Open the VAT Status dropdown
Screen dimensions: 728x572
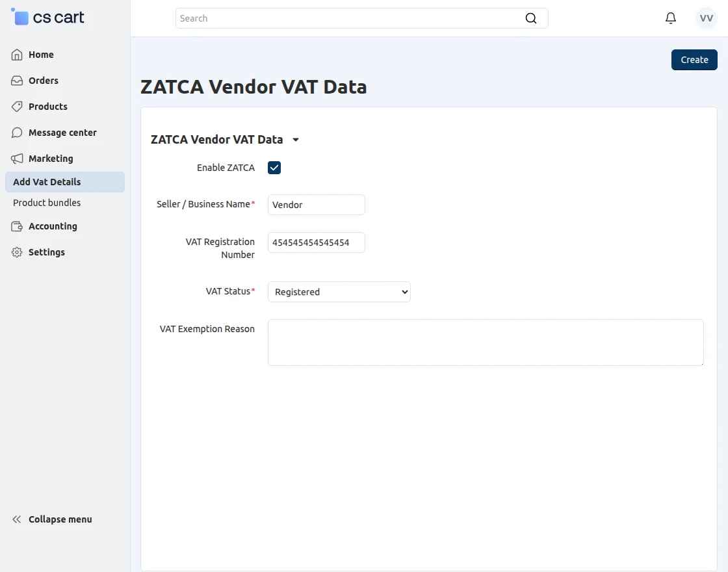339,292
